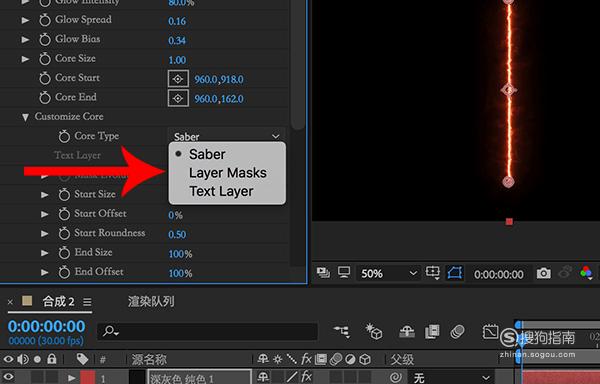Click the draft 3D icon in timeline
Image resolution: width=600 pixels, height=384 pixels.
click(x=374, y=331)
